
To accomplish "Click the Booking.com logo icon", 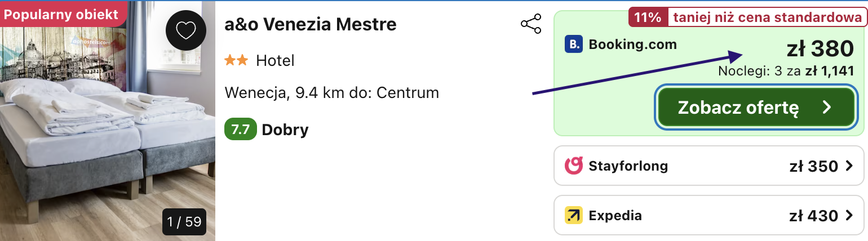I will tap(573, 44).
